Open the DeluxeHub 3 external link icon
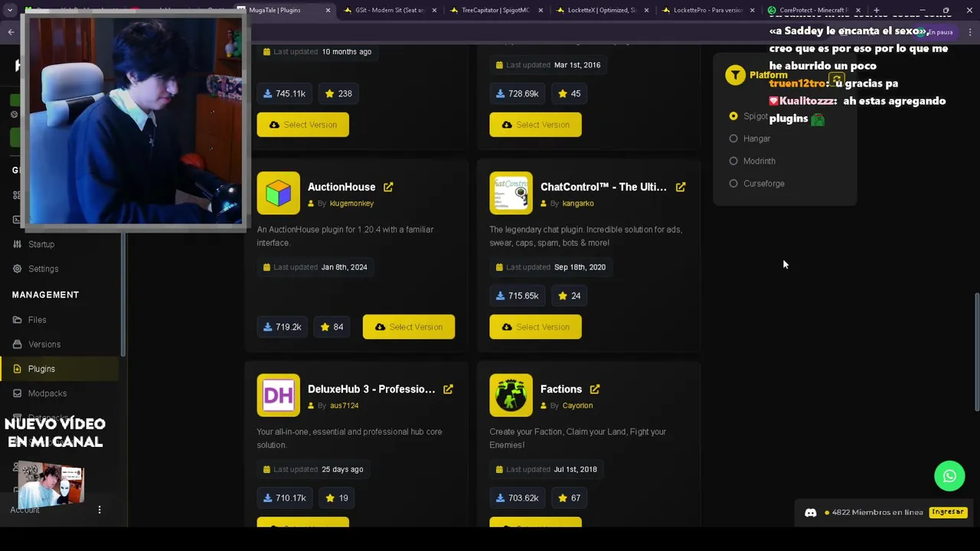Image resolution: width=980 pixels, height=551 pixels. pos(448,389)
